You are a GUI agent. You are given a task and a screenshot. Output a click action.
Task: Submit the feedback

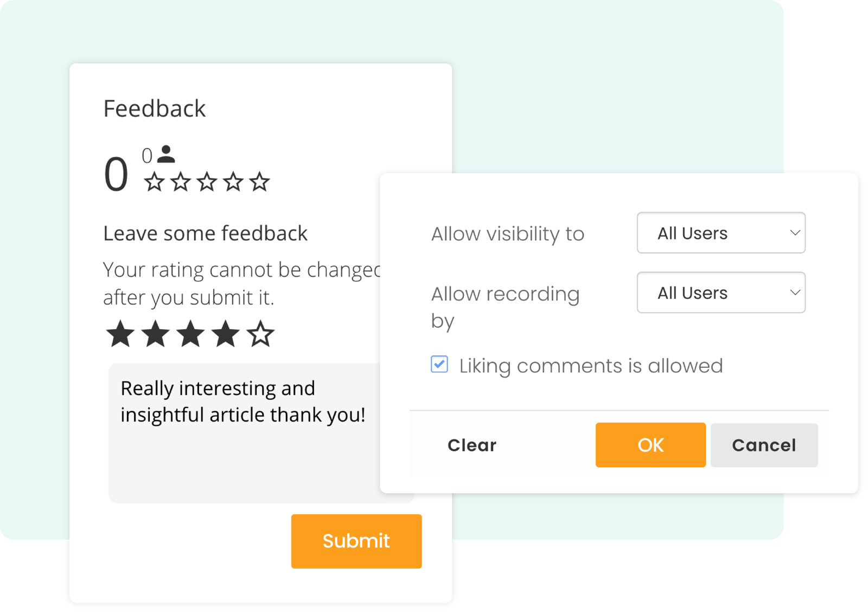(356, 541)
